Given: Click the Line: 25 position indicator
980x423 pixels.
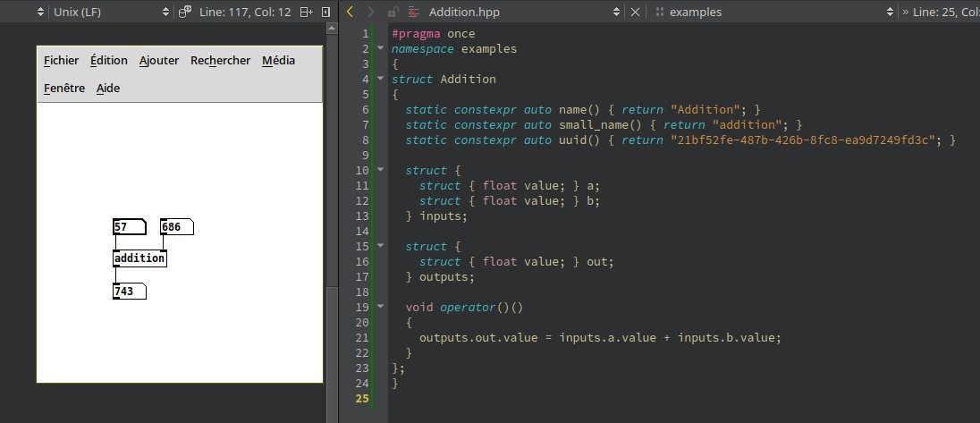Looking at the screenshot, I should (946, 12).
